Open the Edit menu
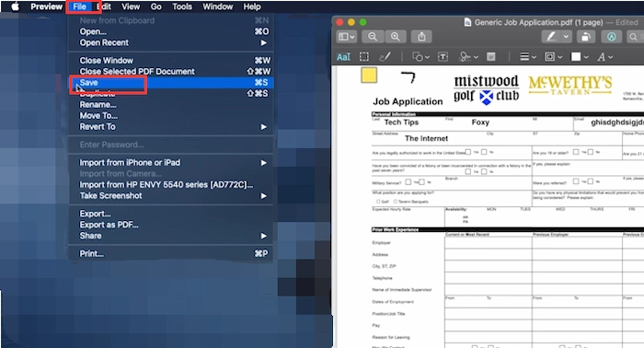Viewport: 644px width, 348px height. (x=104, y=6)
